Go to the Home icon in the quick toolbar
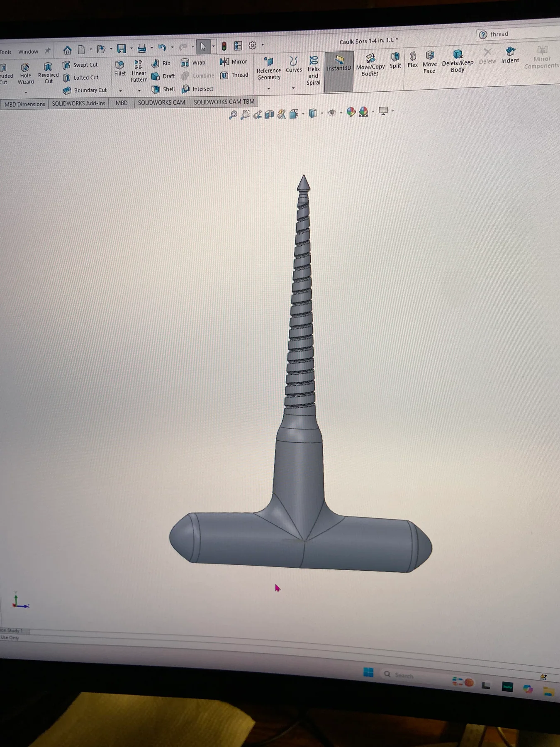This screenshot has width=560, height=747. click(67, 50)
